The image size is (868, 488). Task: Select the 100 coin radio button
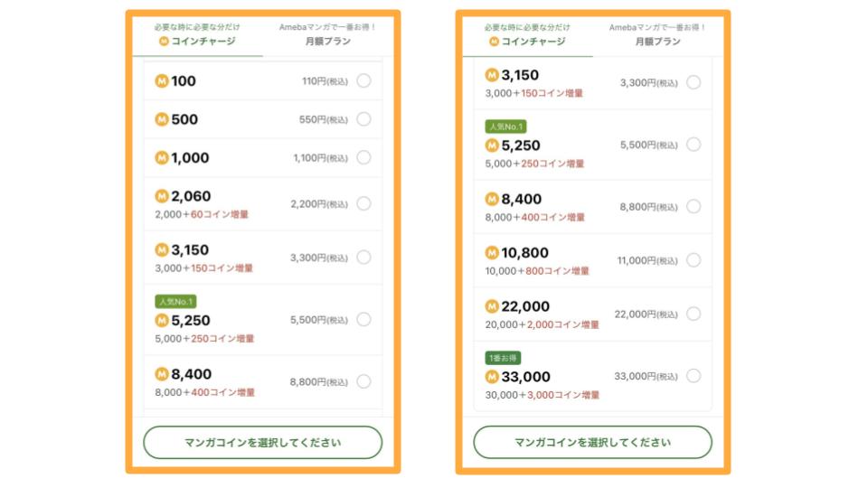(363, 81)
